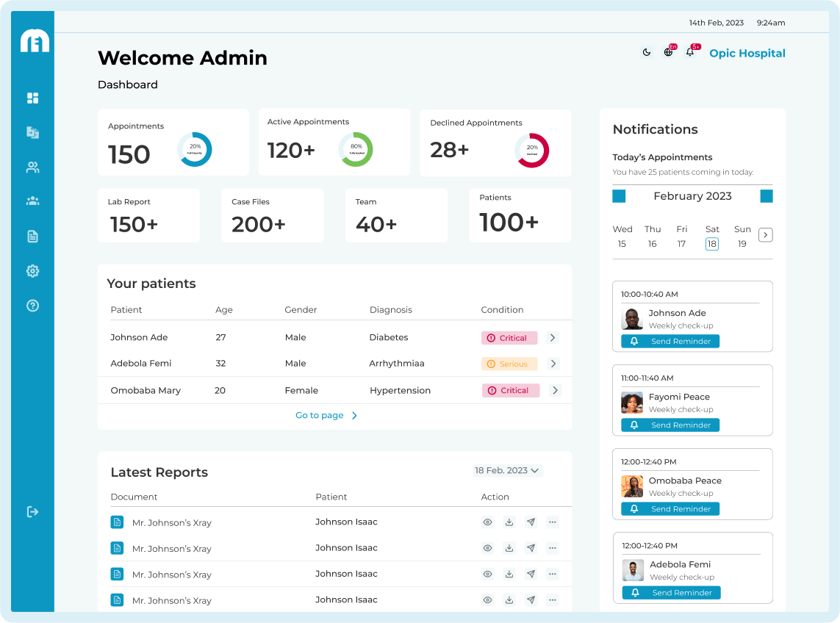Open the 18 Feb. 2023 date dropdown
The height and width of the screenshot is (623, 840).
(507, 470)
